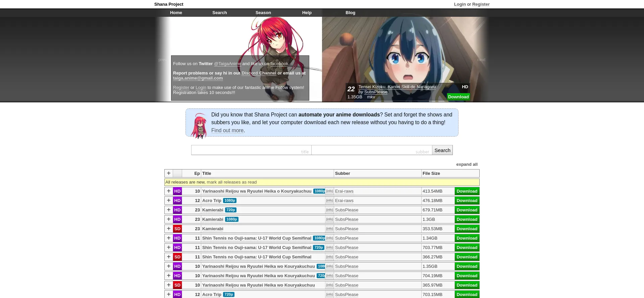Click the Register link in the top bar
The image size is (644, 298).
pyautogui.click(x=481, y=4)
